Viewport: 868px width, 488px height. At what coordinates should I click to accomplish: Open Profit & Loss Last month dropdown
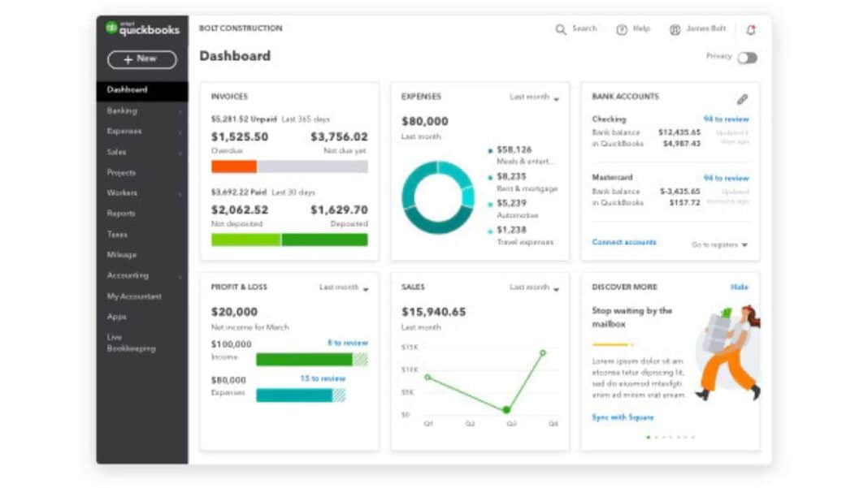tap(344, 287)
